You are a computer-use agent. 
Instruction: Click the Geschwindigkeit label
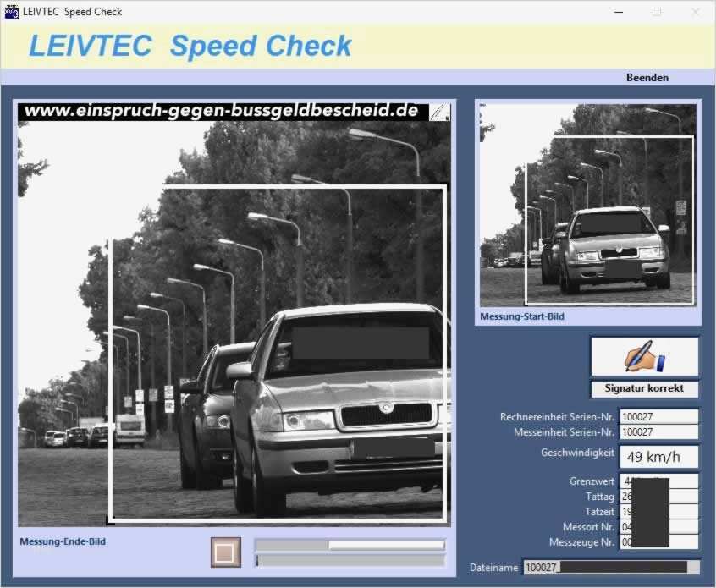click(x=578, y=453)
